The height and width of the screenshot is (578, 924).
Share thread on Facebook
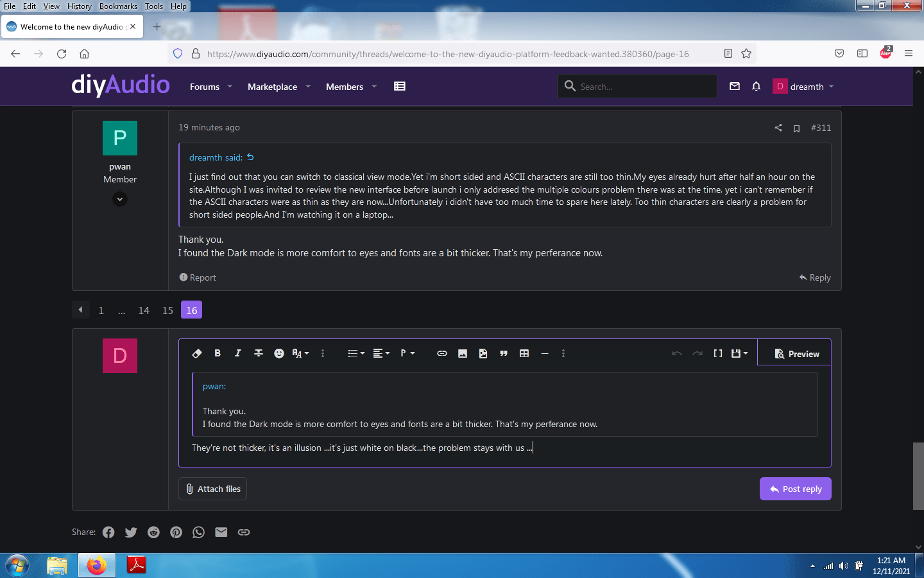(108, 532)
